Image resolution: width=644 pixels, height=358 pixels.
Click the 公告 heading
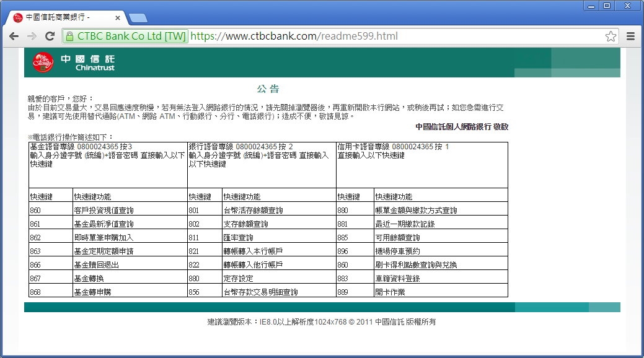pos(268,89)
